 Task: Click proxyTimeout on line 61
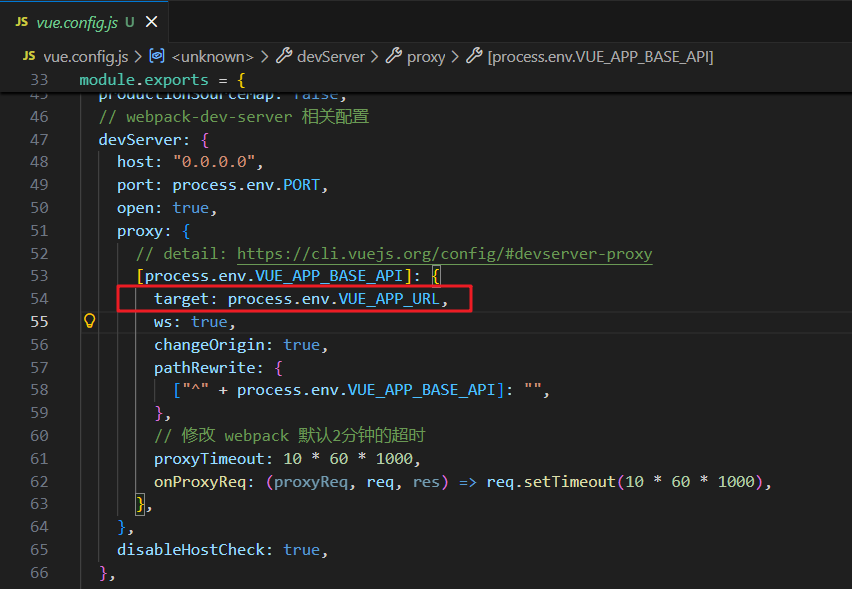point(209,459)
